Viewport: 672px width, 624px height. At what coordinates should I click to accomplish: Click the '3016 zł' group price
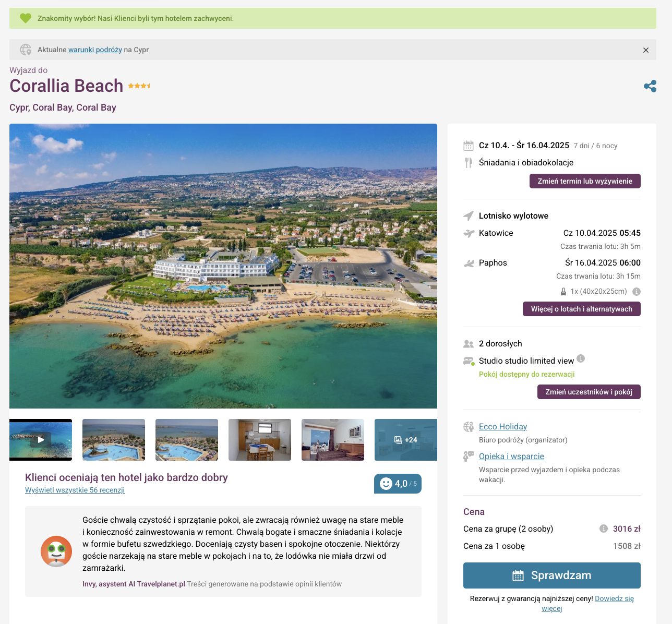pyautogui.click(x=627, y=529)
